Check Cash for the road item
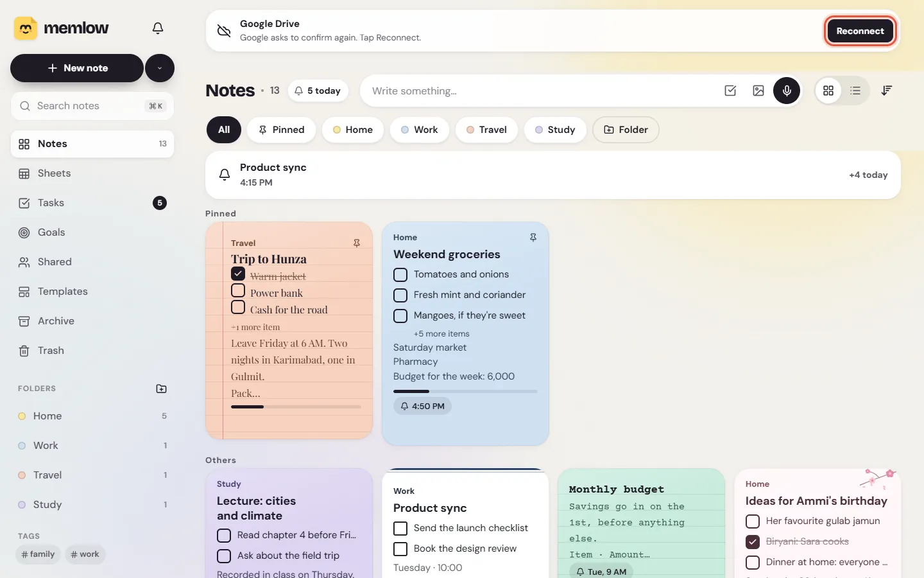 point(238,307)
